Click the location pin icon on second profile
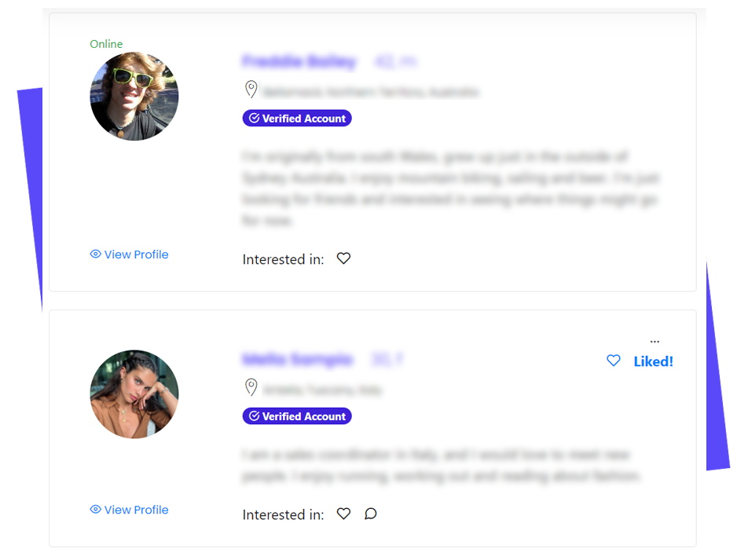Screen dimensions: 748x560 click(x=251, y=387)
